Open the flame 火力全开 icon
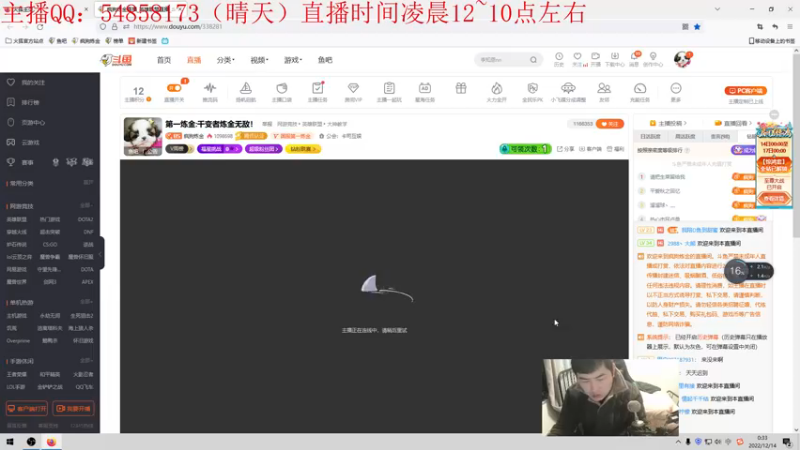This screenshot has width=800, height=450. (496, 88)
